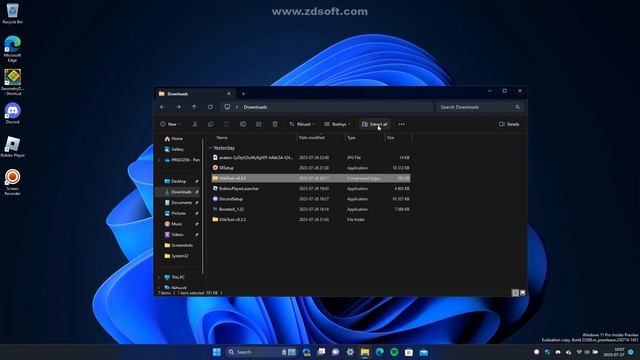
Task: Go back with the left arrow
Action: click(x=162, y=107)
